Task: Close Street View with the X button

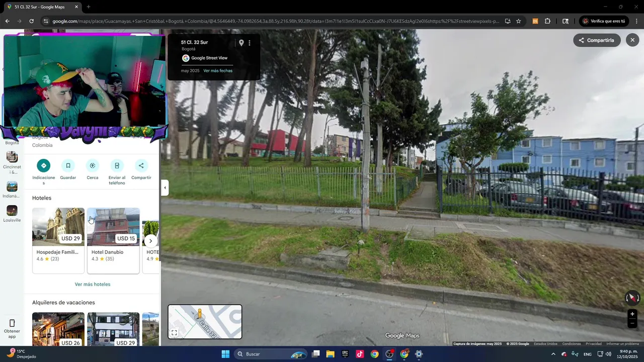Action: [632, 40]
